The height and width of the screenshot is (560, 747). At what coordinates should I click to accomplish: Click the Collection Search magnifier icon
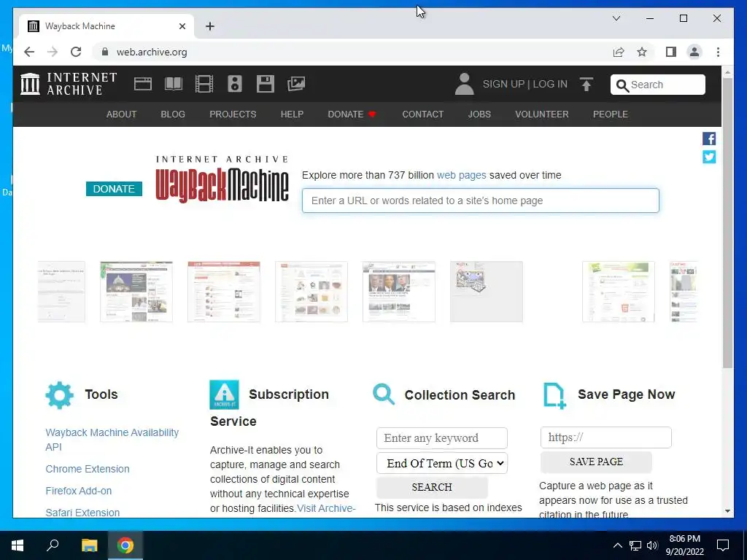pyautogui.click(x=384, y=394)
